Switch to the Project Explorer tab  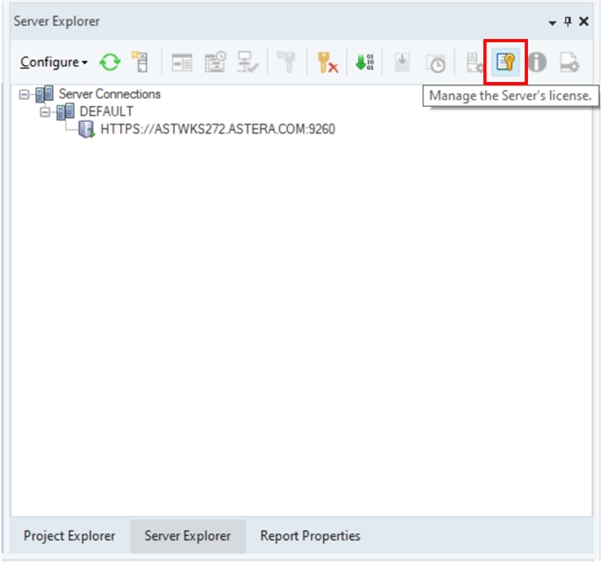coord(69,536)
